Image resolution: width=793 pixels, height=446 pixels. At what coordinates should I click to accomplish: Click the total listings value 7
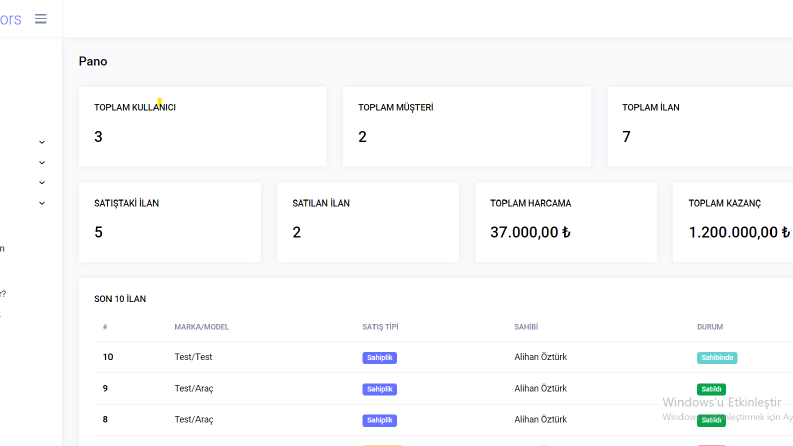pos(626,137)
